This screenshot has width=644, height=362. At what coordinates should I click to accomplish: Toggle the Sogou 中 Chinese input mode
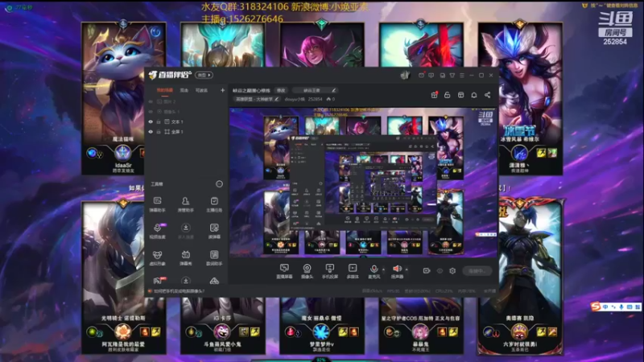tap(605, 306)
